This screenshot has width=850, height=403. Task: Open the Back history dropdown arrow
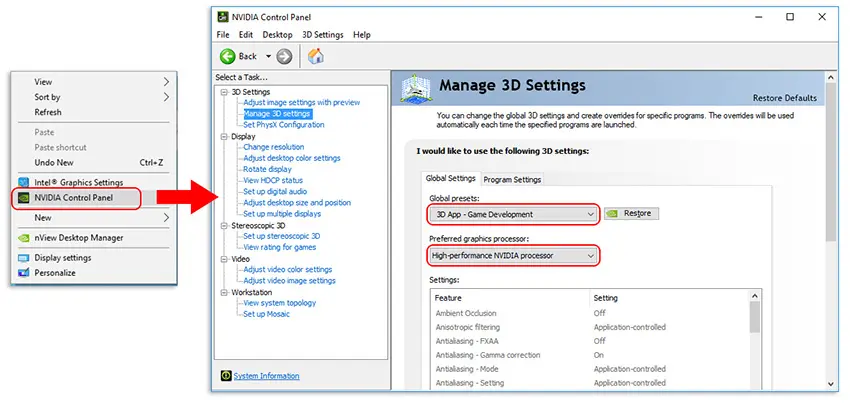tap(268, 56)
